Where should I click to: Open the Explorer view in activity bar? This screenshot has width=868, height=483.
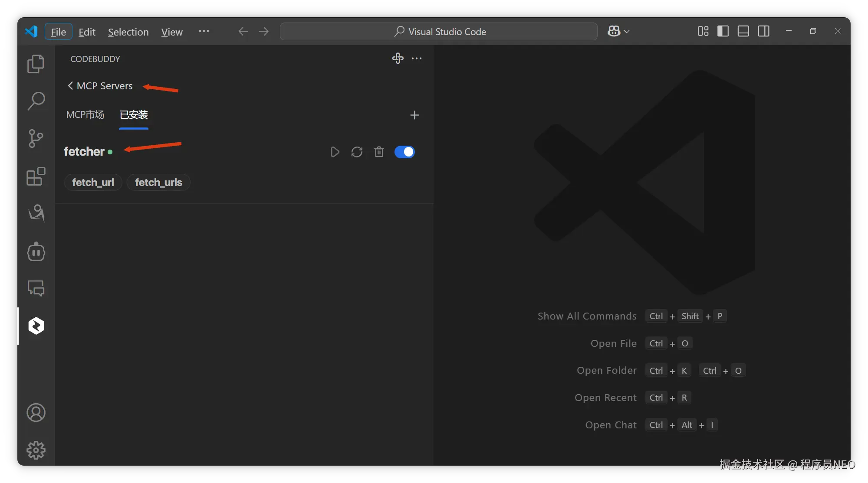[x=36, y=64]
